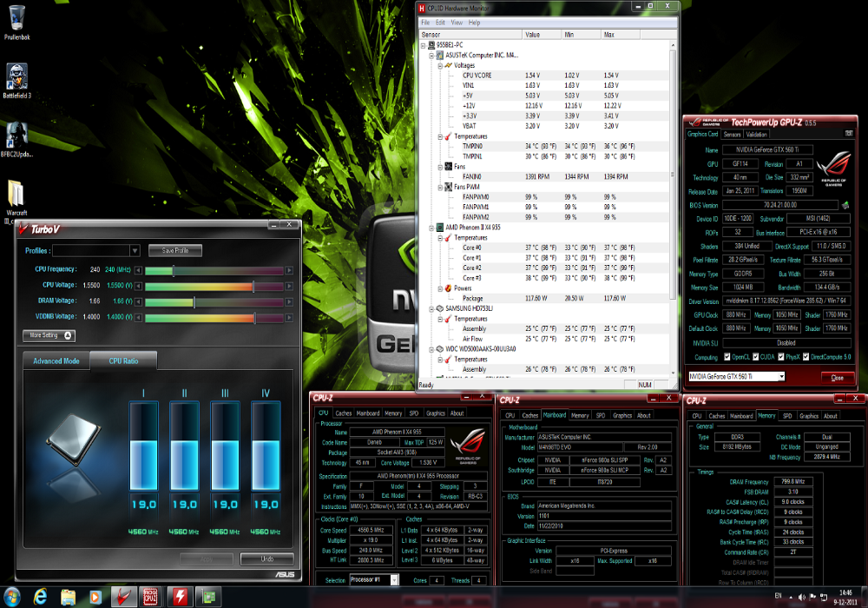Open Windows Media Player from the taskbar
Viewport: 868px width, 608px height.
tap(95, 597)
